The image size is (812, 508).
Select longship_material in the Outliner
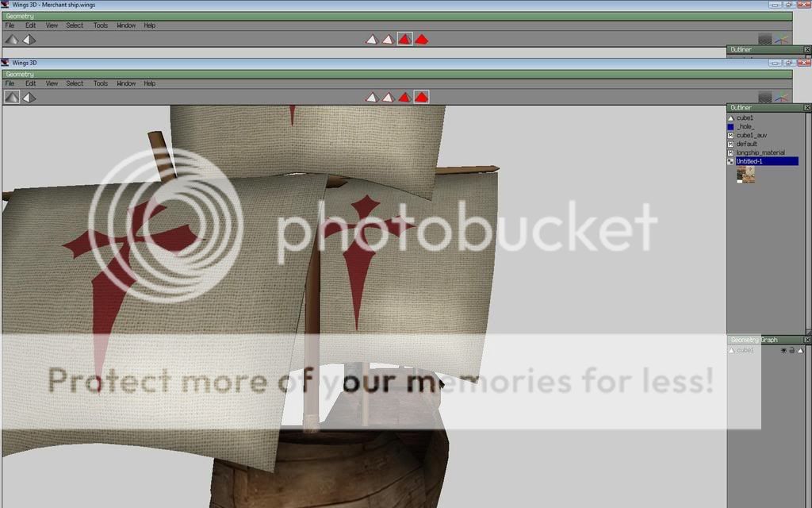(760, 152)
